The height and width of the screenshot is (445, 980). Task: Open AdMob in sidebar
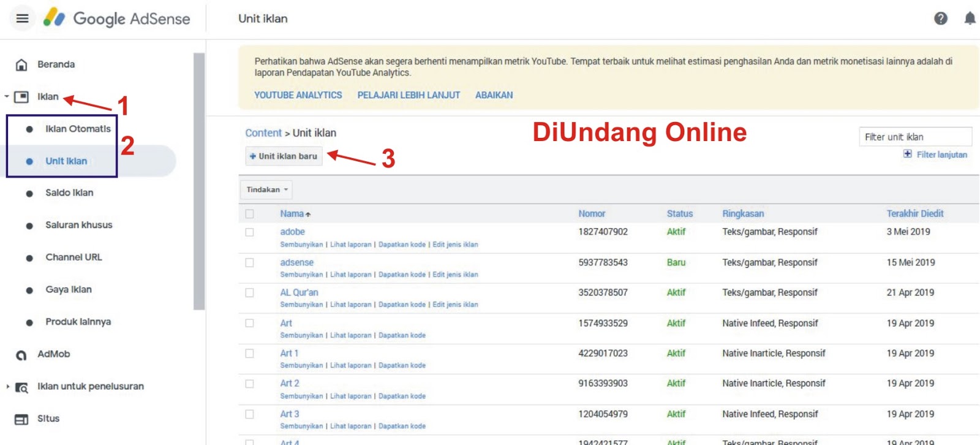coord(54,354)
